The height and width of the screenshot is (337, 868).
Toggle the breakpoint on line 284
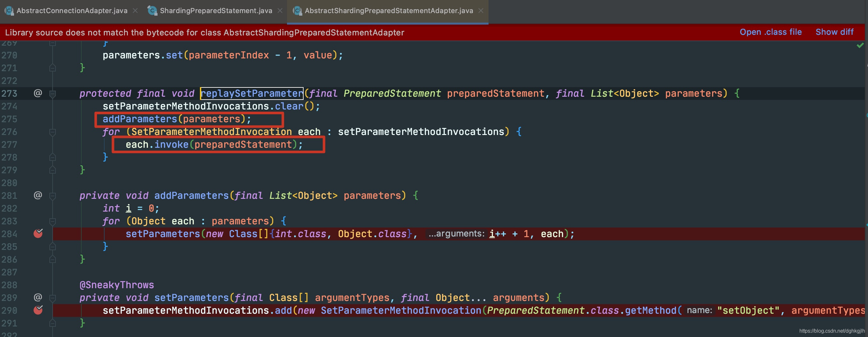pos(38,233)
